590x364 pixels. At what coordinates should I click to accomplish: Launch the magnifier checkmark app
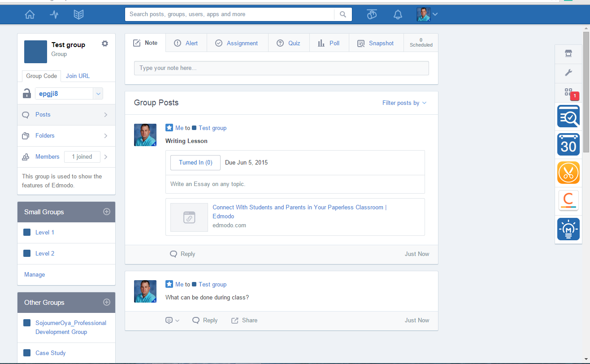[x=568, y=116]
